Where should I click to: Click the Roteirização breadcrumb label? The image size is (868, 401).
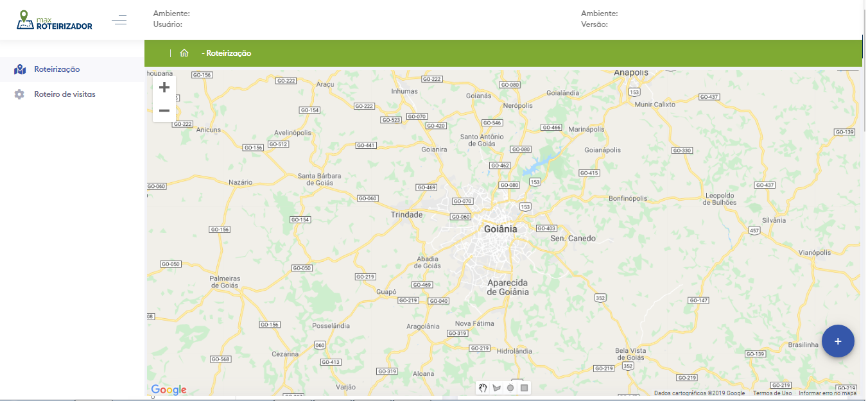[x=229, y=53]
